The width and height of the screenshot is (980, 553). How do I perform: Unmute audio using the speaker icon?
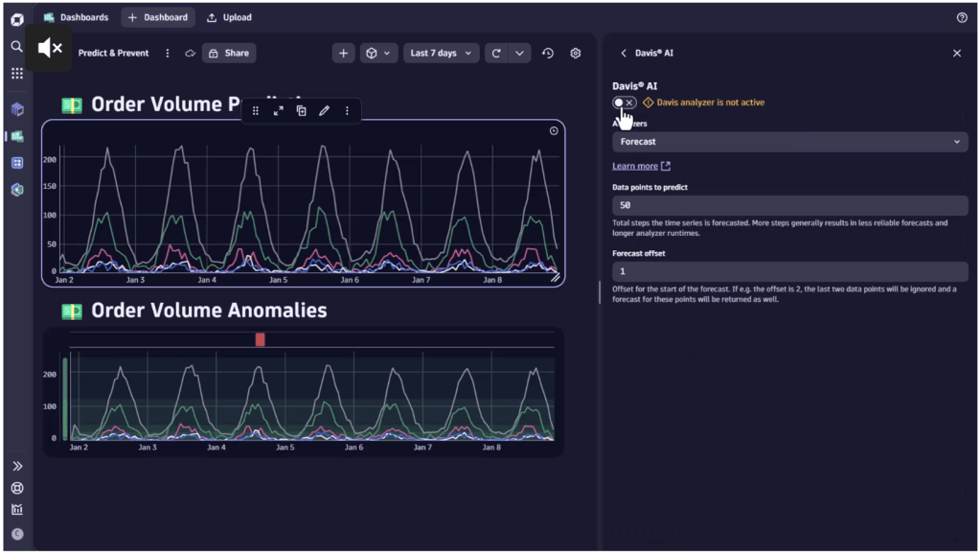click(49, 48)
